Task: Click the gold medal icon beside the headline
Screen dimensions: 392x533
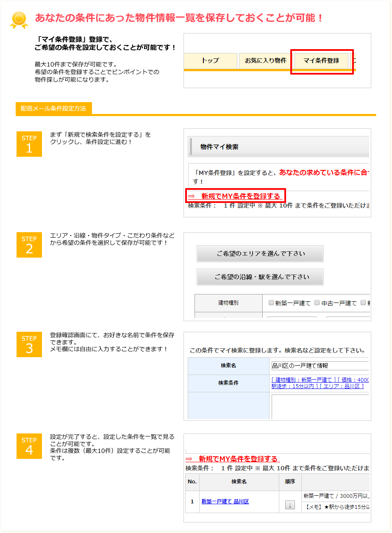Action: (x=19, y=20)
